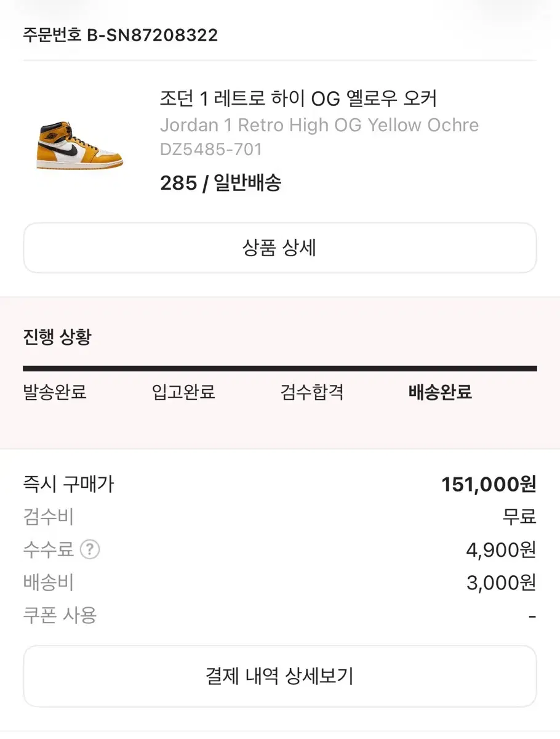Screen dimensions: 560x739
Task: Select the 발송완료 progress step
Action: (55, 392)
